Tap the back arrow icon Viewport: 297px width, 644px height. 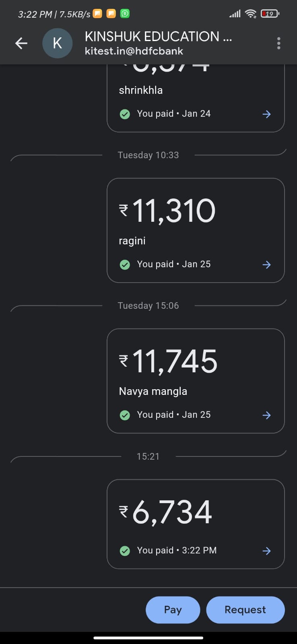click(x=21, y=43)
